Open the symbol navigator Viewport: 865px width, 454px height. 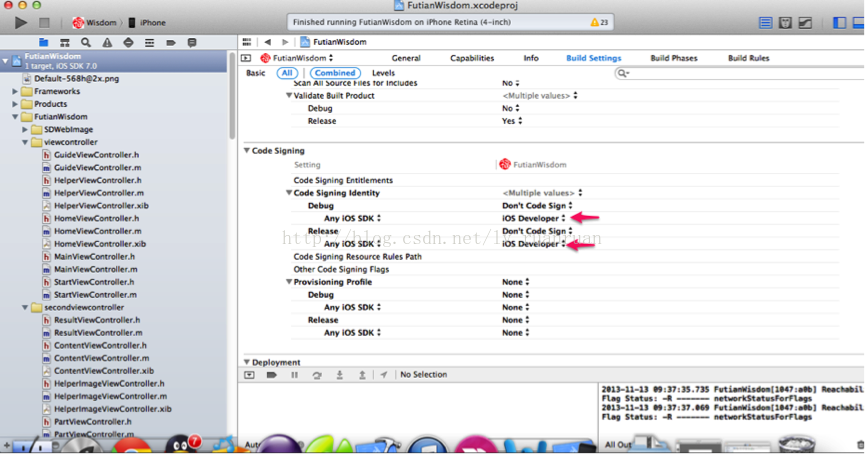click(65, 42)
